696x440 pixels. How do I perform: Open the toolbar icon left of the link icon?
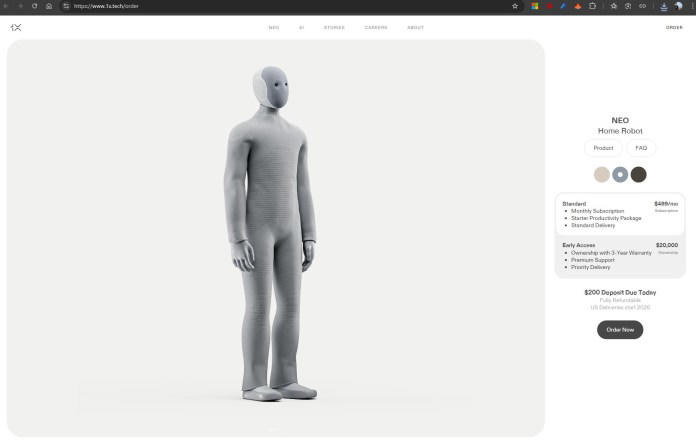click(x=628, y=6)
